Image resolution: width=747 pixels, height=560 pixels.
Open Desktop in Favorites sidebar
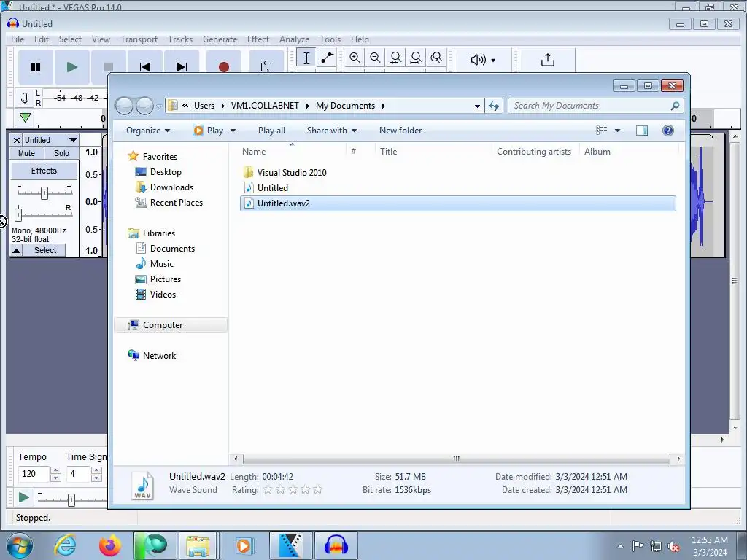166,172
